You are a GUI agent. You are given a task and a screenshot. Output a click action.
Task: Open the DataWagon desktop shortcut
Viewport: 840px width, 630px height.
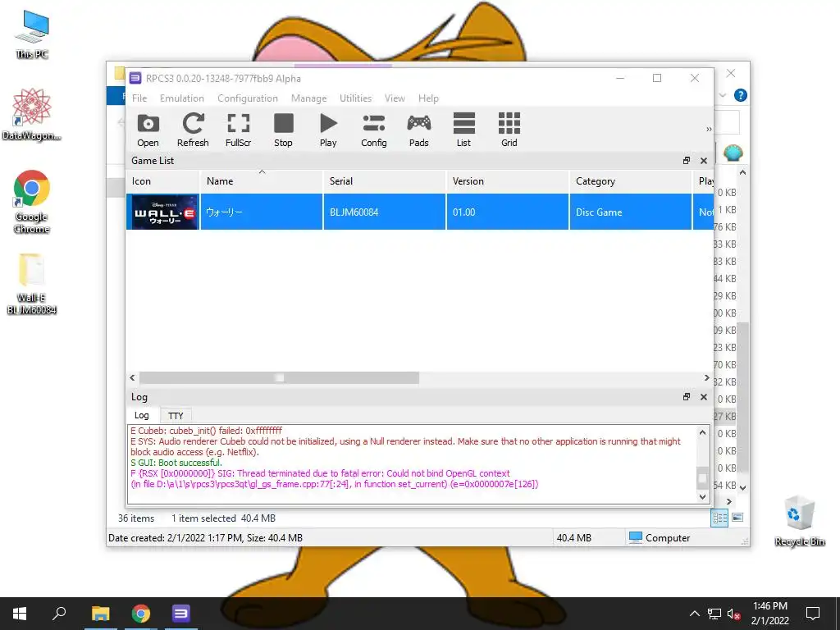pyautogui.click(x=32, y=115)
